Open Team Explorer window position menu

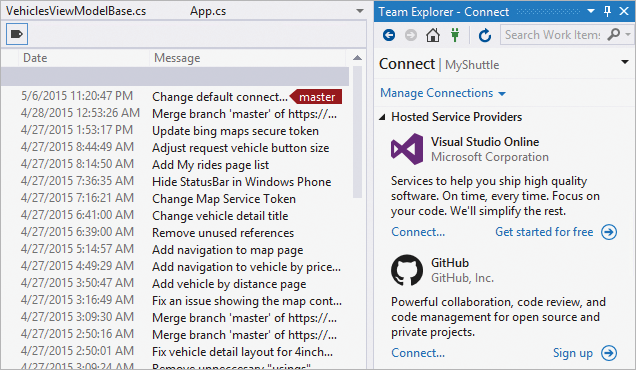[591, 11]
